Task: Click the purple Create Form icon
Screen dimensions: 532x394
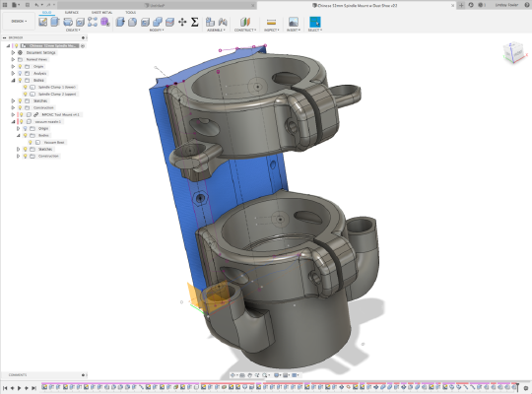Action: click(104, 22)
